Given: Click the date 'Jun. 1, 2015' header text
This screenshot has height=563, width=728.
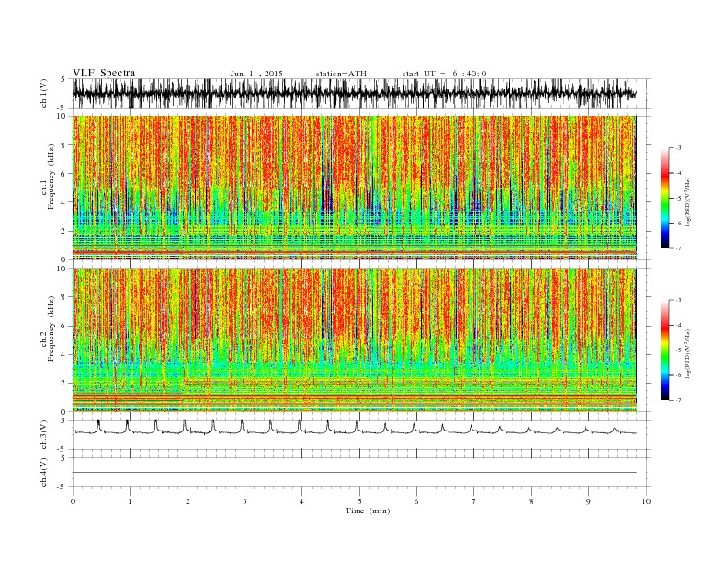Looking at the screenshot, I should pos(256,74).
